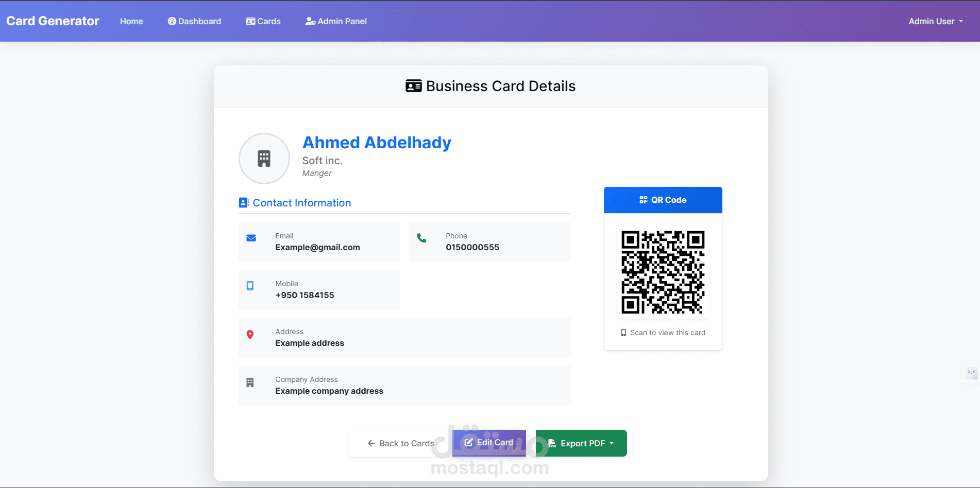
Task: Click the red Address map pin icon
Action: click(x=250, y=335)
